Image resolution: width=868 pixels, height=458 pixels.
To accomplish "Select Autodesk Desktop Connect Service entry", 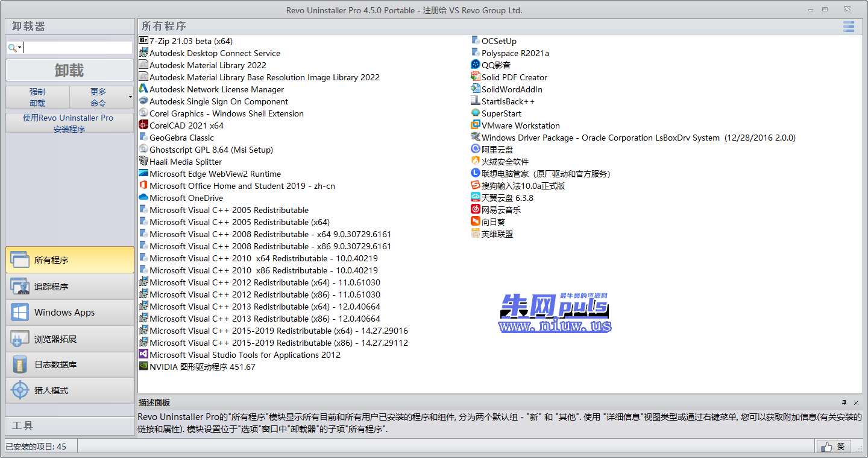I will click(215, 53).
